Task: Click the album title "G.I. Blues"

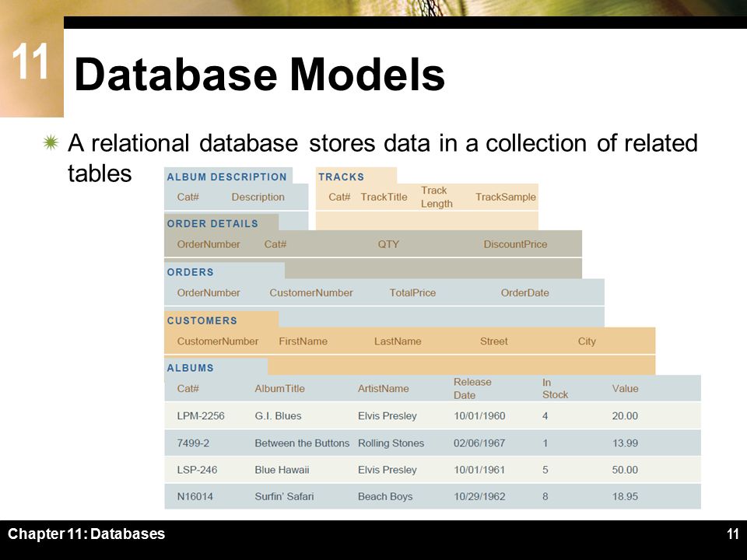Action: tap(279, 415)
